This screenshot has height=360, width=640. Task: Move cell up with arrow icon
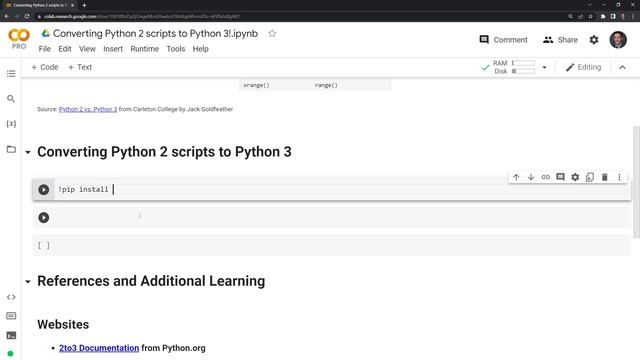click(516, 177)
